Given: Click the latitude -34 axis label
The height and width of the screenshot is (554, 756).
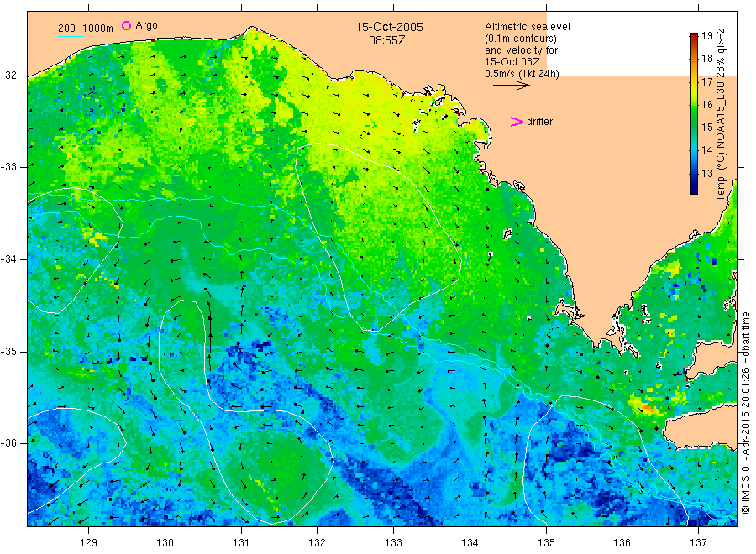Looking at the screenshot, I should 8,259.
